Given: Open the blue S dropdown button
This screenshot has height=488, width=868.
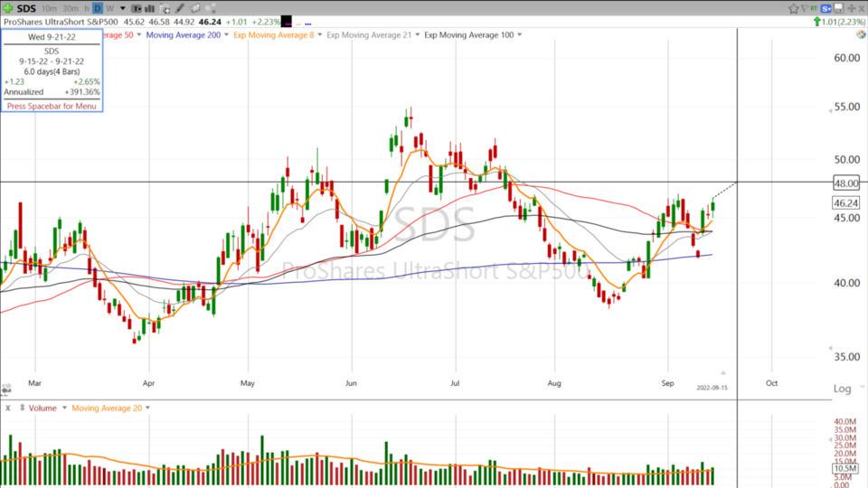Looking at the screenshot, I should [826, 8].
